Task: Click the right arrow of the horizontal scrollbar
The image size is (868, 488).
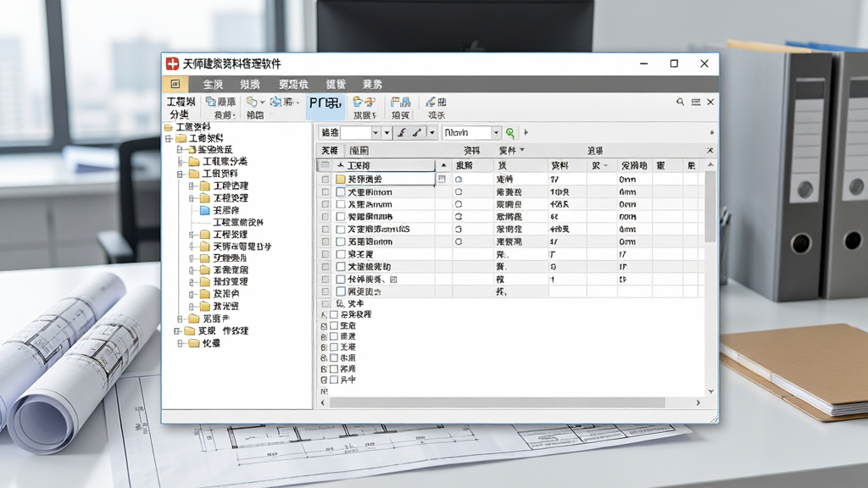Action: tap(698, 402)
